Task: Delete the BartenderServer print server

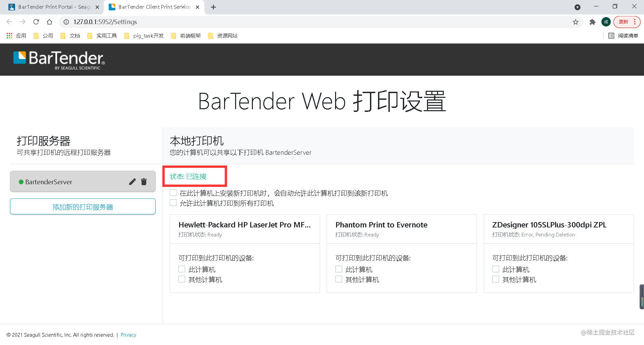Action: pos(144,182)
